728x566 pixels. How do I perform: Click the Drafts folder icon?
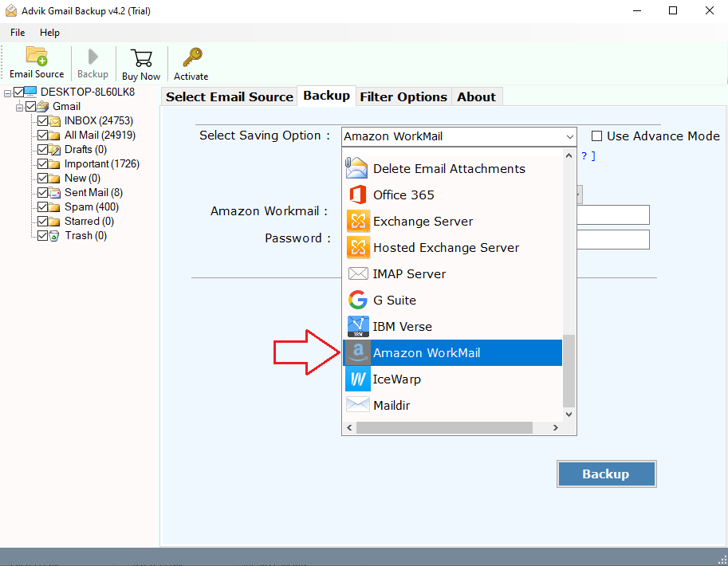55,150
